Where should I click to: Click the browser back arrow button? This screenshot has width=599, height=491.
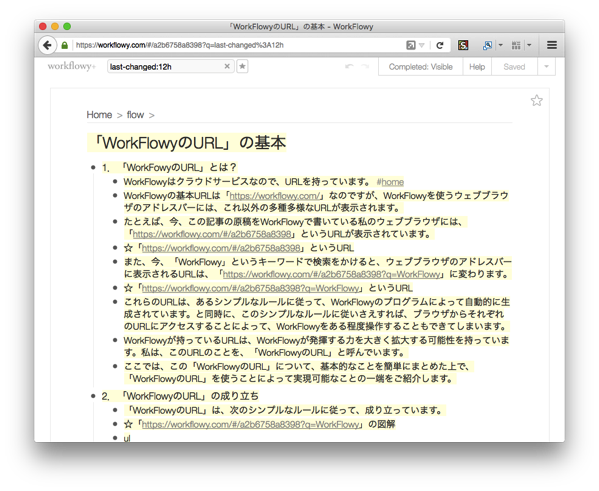click(x=47, y=45)
